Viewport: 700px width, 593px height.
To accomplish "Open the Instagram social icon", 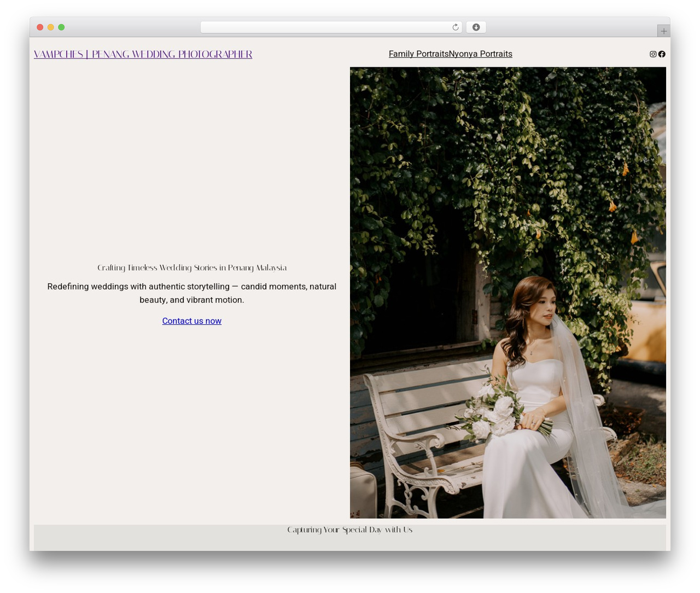I will [x=653, y=54].
